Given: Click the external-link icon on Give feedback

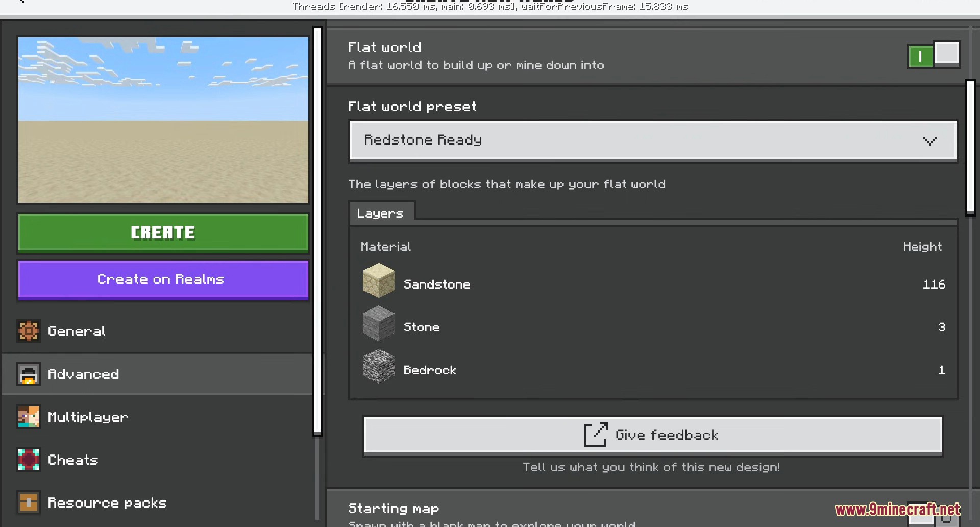Looking at the screenshot, I should (596, 435).
